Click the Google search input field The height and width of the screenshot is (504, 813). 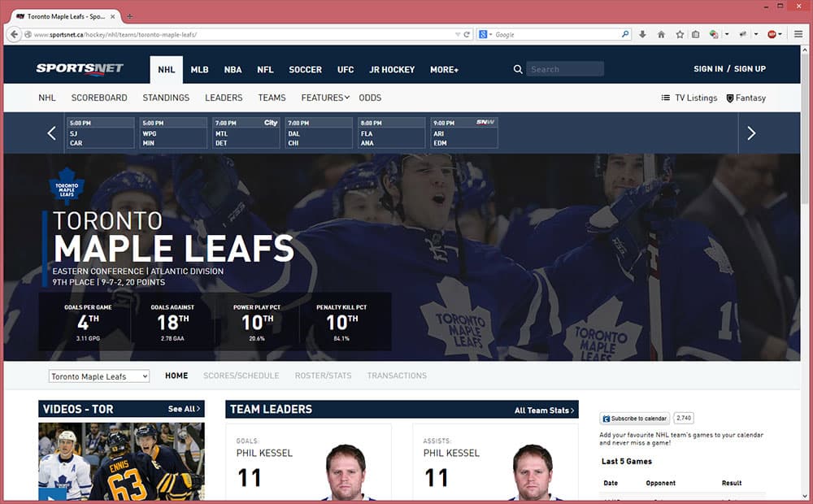(x=557, y=34)
